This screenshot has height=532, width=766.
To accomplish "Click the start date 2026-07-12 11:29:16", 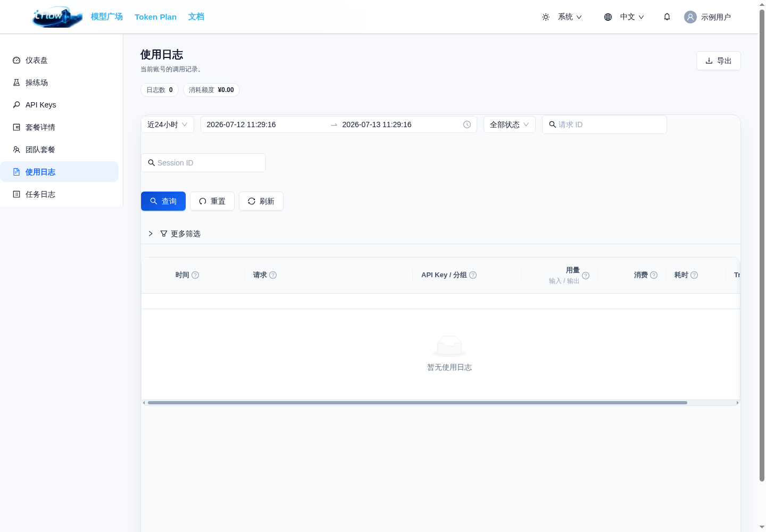I will click(241, 124).
